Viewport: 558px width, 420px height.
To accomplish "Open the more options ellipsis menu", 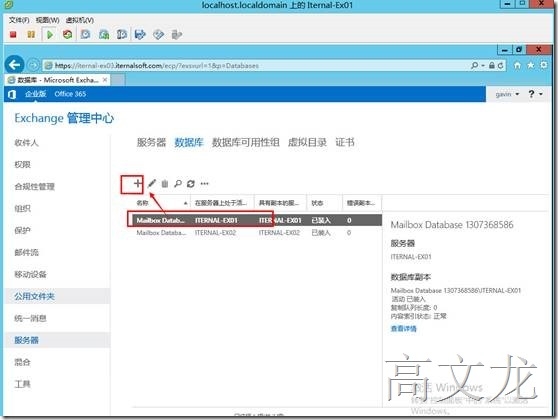I will (x=204, y=184).
